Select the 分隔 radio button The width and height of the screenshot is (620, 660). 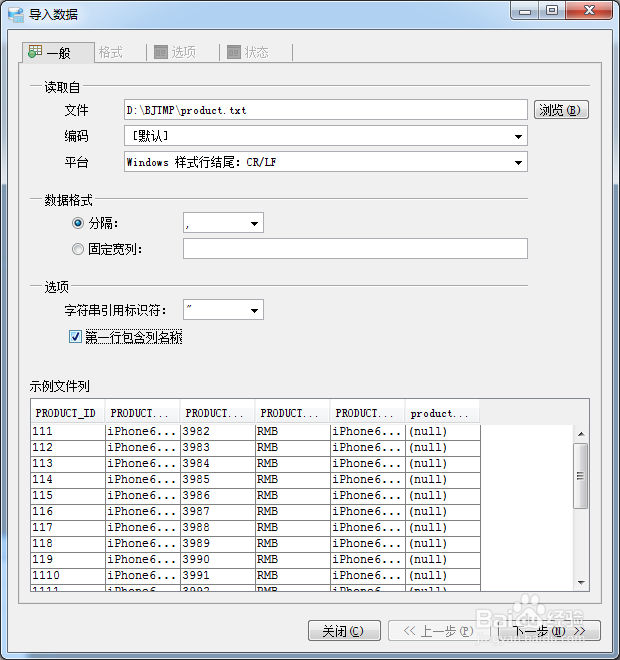click(x=78, y=223)
